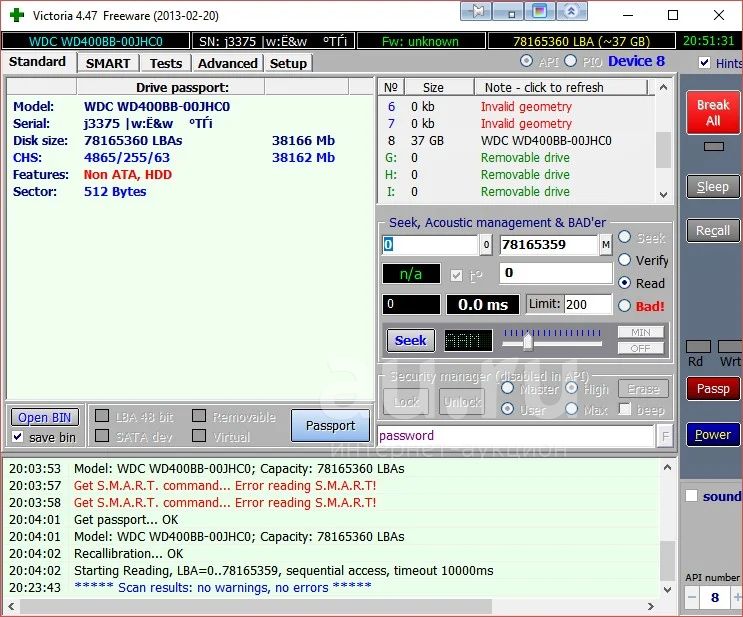Switch to the Tests tab

[166, 64]
